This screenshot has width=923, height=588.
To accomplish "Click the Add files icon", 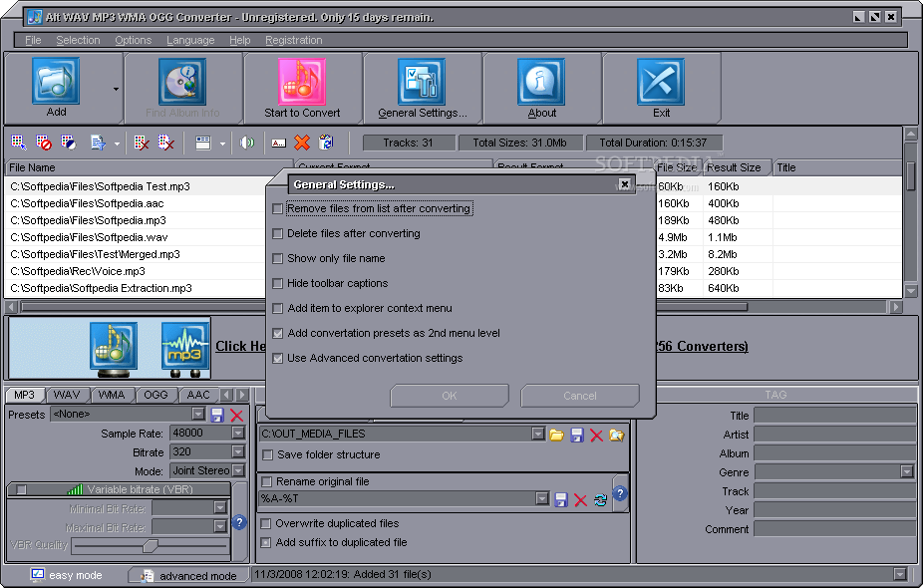I will [56, 81].
